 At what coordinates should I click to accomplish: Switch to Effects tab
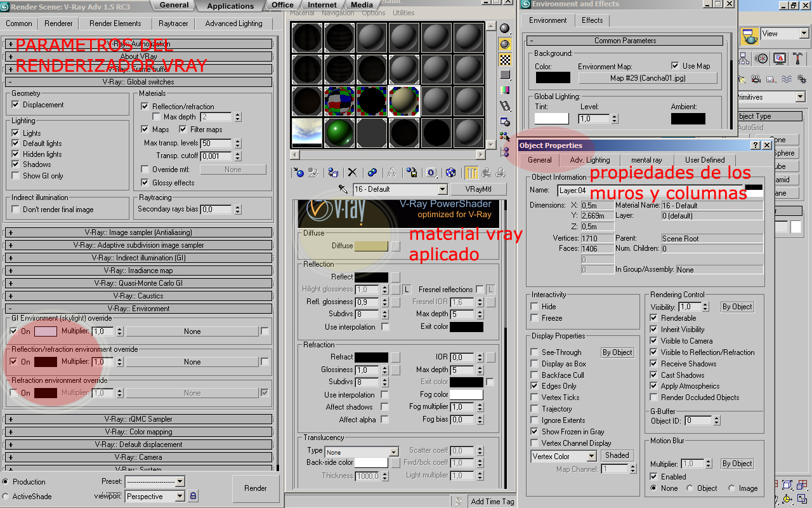593,20
